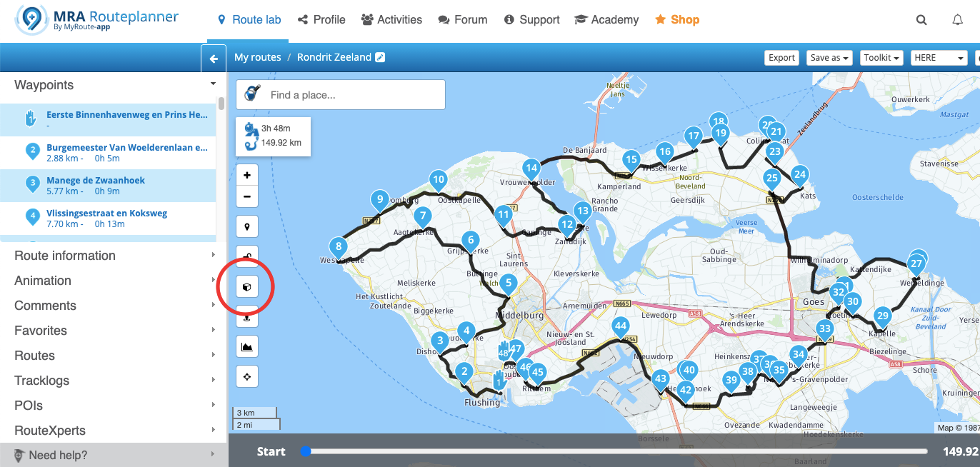Click the MRA Routeplanner logo
This screenshot has height=467, width=980.
(97, 20)
